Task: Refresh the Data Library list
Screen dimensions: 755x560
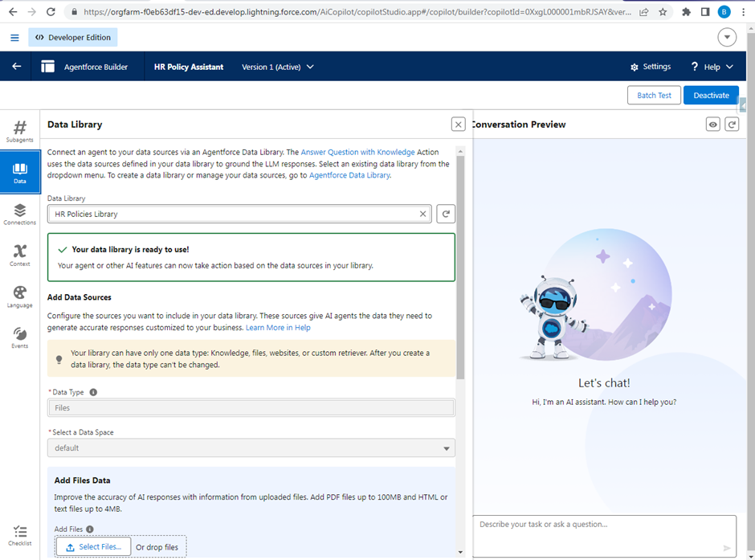Action: coord(446,214)
